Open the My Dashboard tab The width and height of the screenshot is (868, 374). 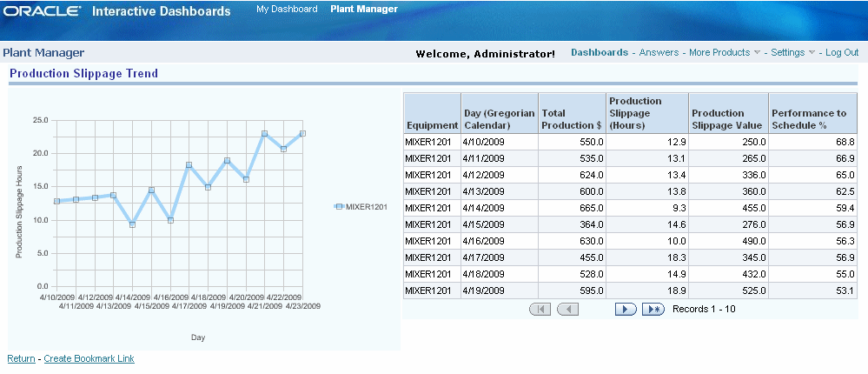287,9
